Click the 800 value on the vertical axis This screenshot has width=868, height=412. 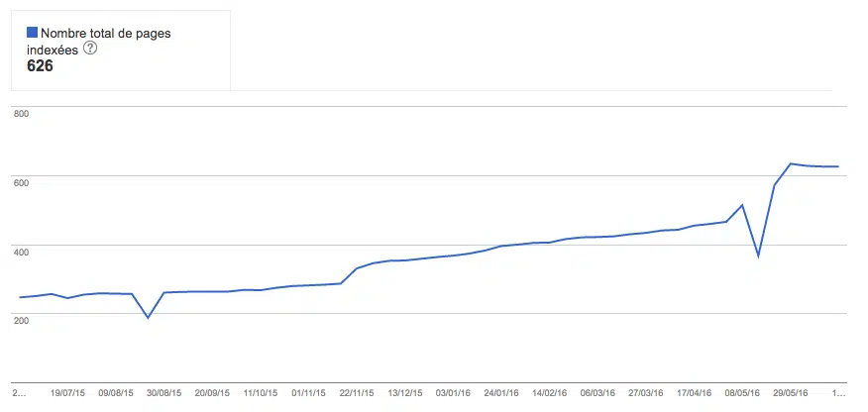tap(21, 114)
